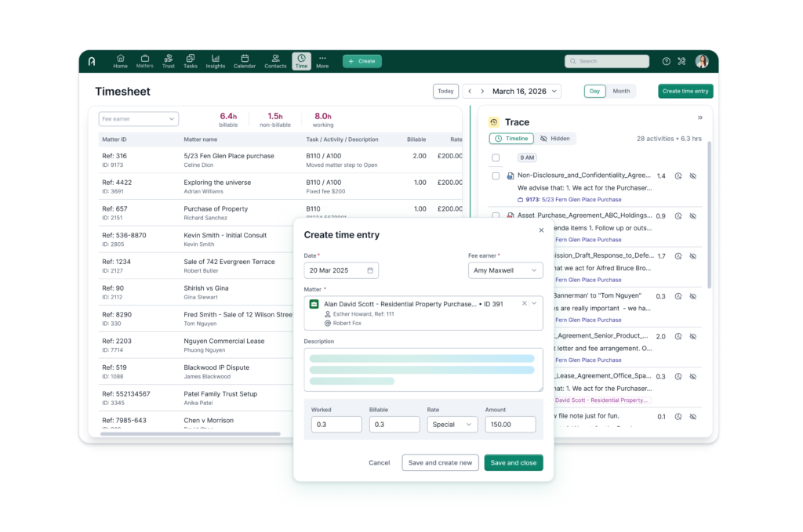Image resolution: width=803 pixels, height=532 pixels.
Task: Go to previous day with left arrow
Action: [x=470, y=91]
